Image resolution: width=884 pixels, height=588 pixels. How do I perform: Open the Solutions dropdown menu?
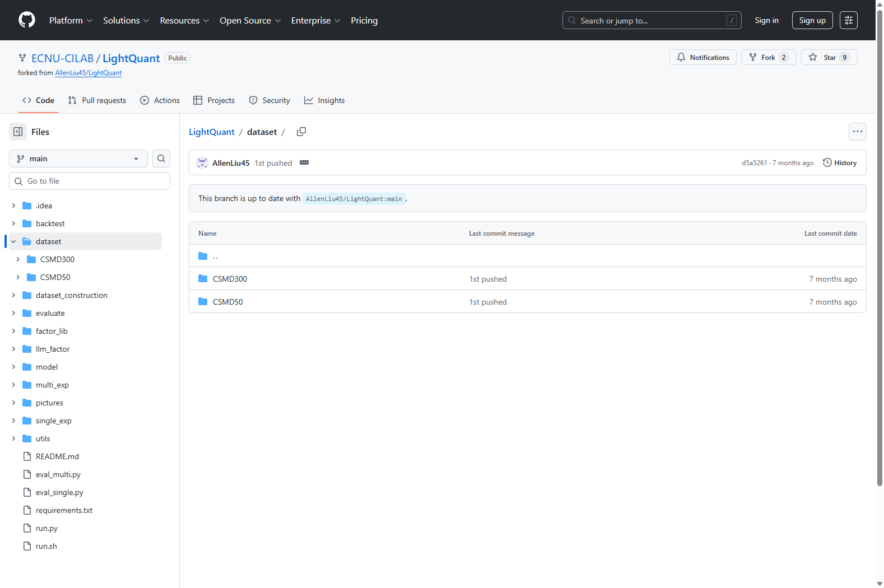pos(126,20)
